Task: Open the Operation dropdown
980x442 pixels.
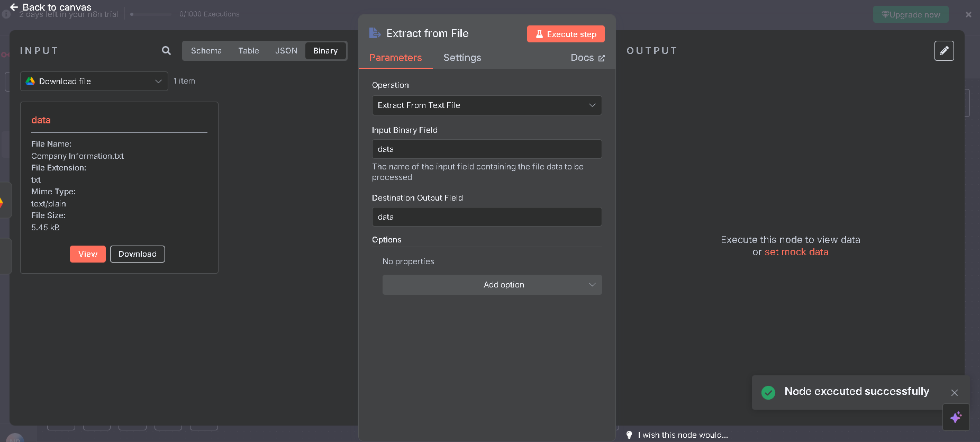Action: click(486, 105)
